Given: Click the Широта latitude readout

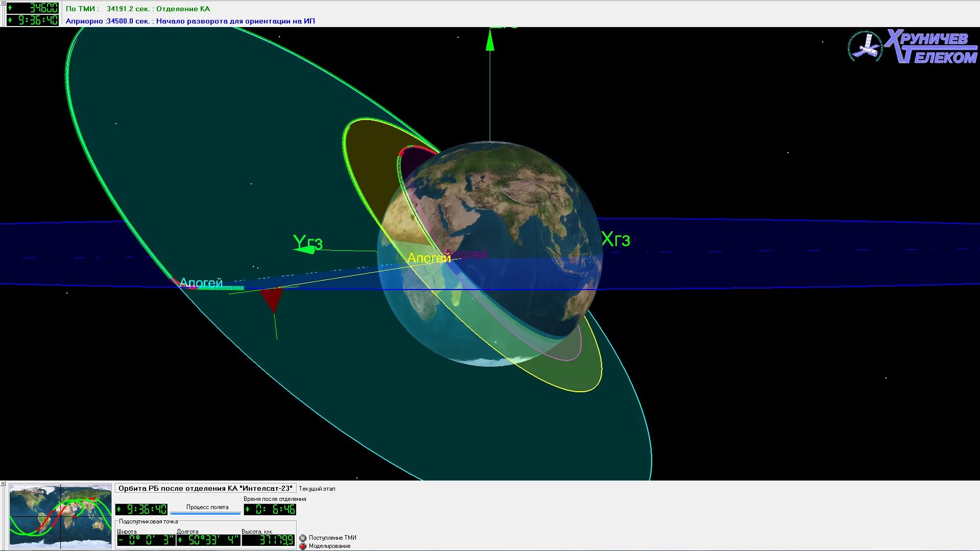Looking at the screenshot, I should (146, 540).
